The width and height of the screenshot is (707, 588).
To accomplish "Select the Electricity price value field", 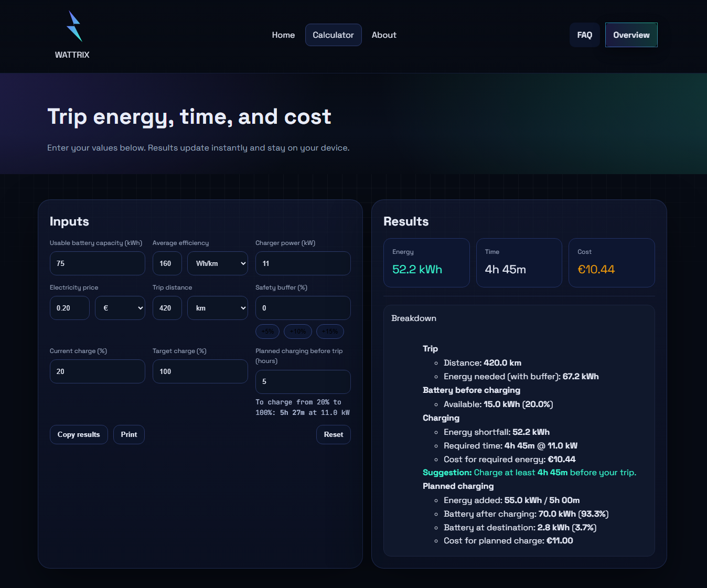I will [x=70, y=308].
